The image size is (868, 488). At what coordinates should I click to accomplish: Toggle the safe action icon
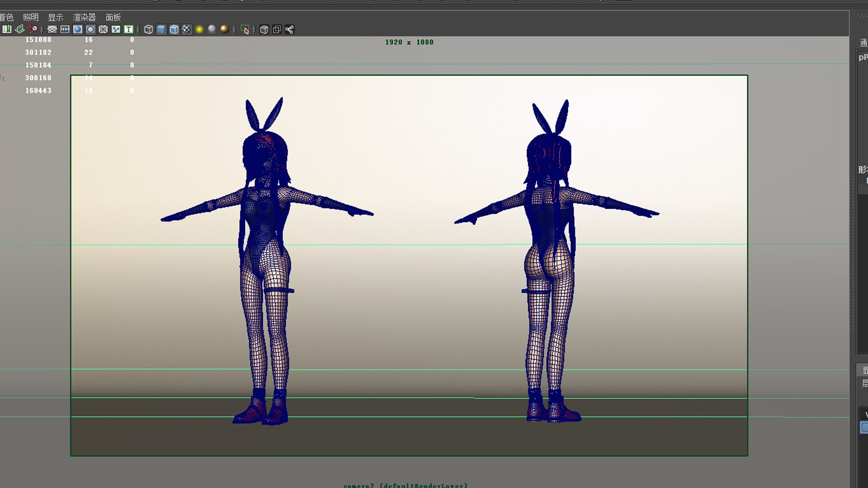coord(116,29)
